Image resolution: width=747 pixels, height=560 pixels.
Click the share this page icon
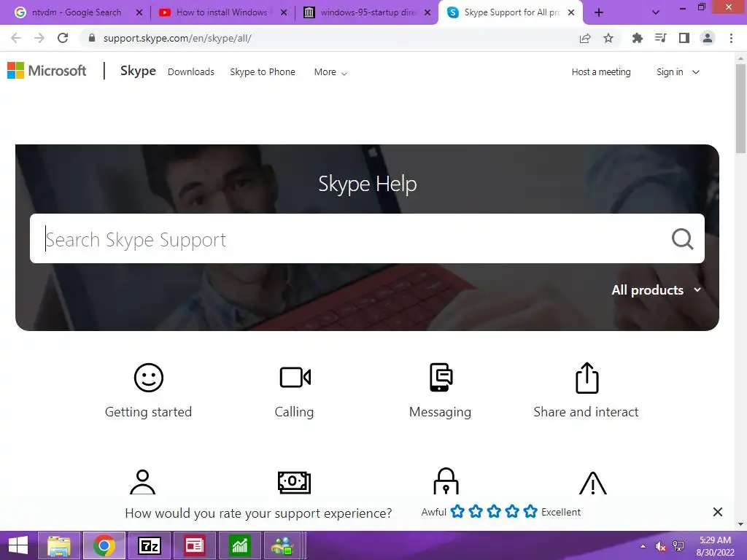tap(585, 38)
